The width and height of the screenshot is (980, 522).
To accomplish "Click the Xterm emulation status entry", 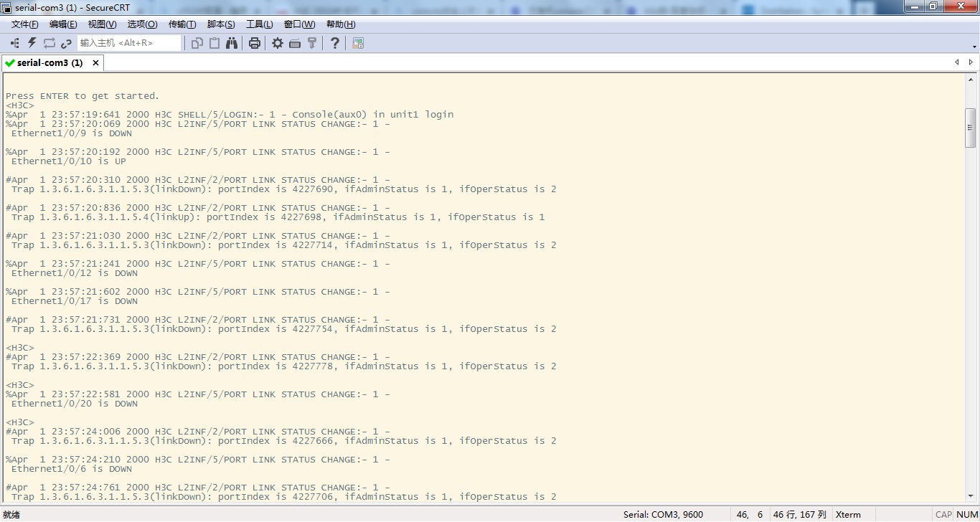I will click(x=848, y=515).
